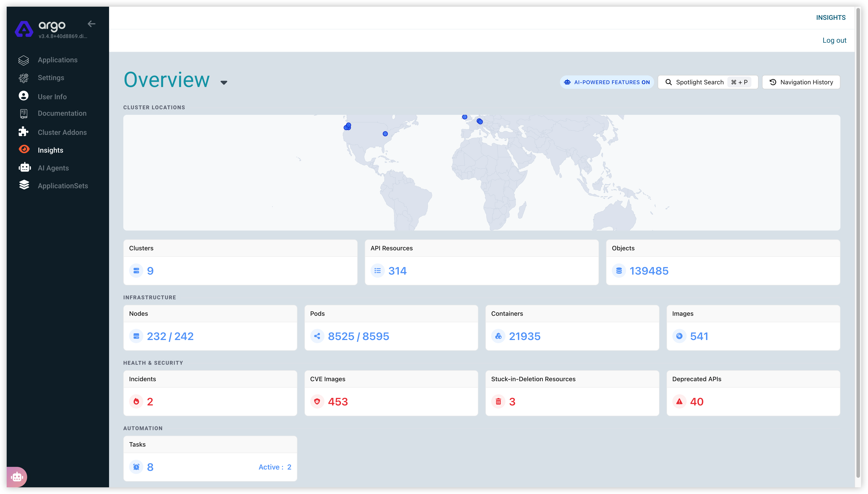The image size is (868, 494).
Task: Click the 232 / 242 Nodes value
Action: coord(170,336)
